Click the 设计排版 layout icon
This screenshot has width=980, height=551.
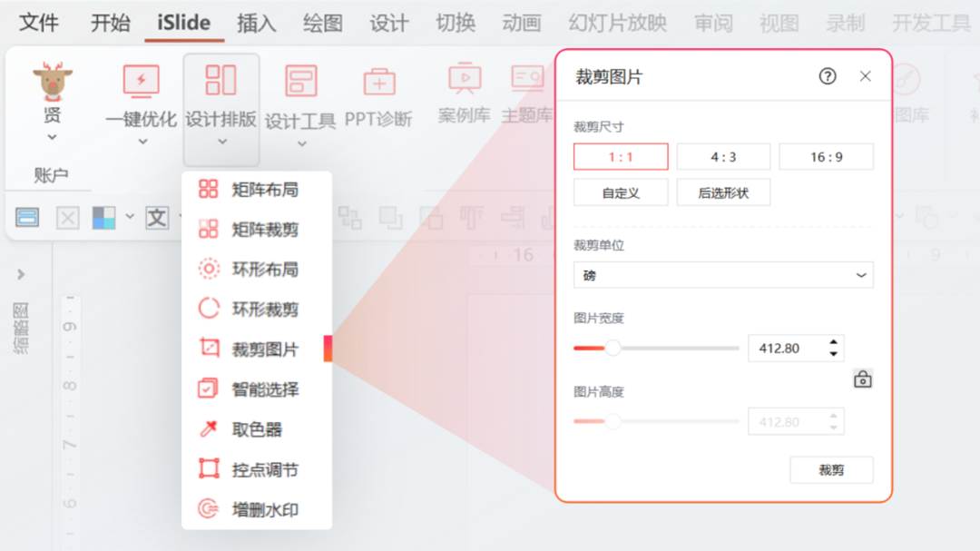click(x=220, y=80)
